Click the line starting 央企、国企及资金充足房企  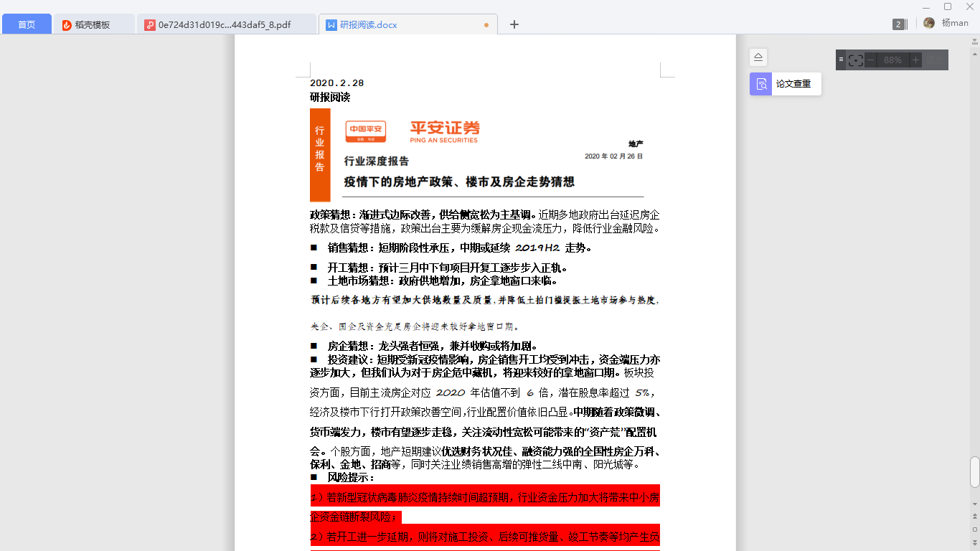pyautogui.click(x=415, y=326)
